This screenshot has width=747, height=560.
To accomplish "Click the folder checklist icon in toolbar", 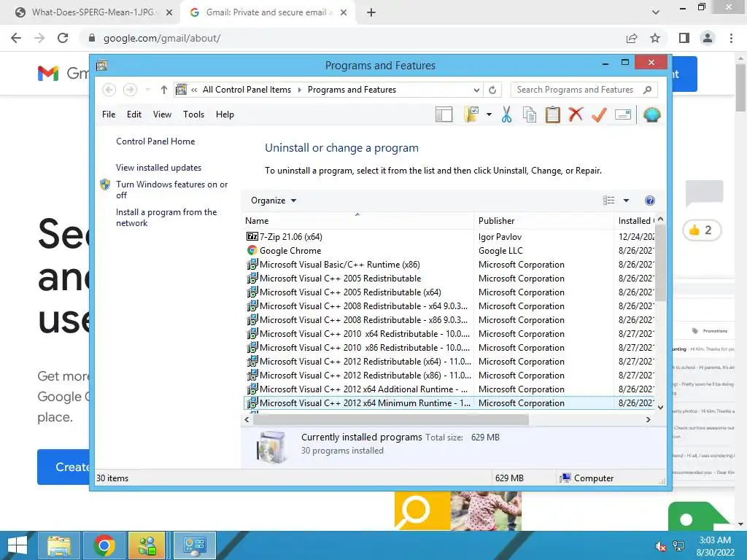I will coord(471,114).
